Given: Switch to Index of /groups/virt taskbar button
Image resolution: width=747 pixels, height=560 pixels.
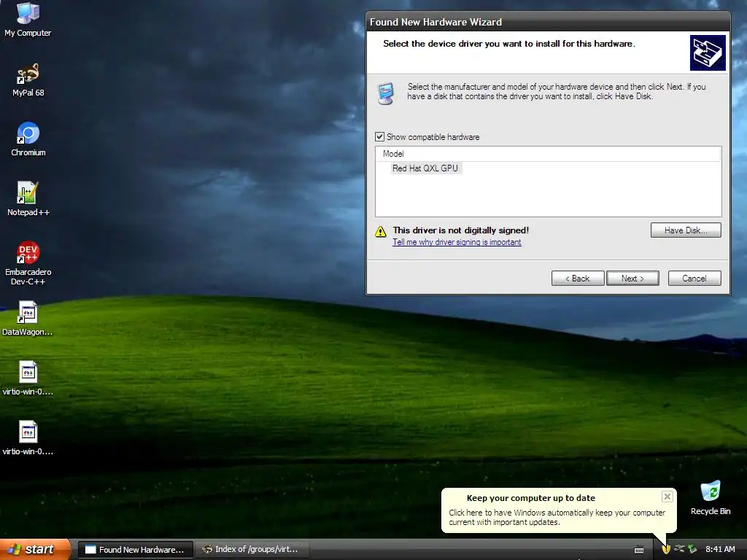Looking at the screenshot, I should click(252, 550).
